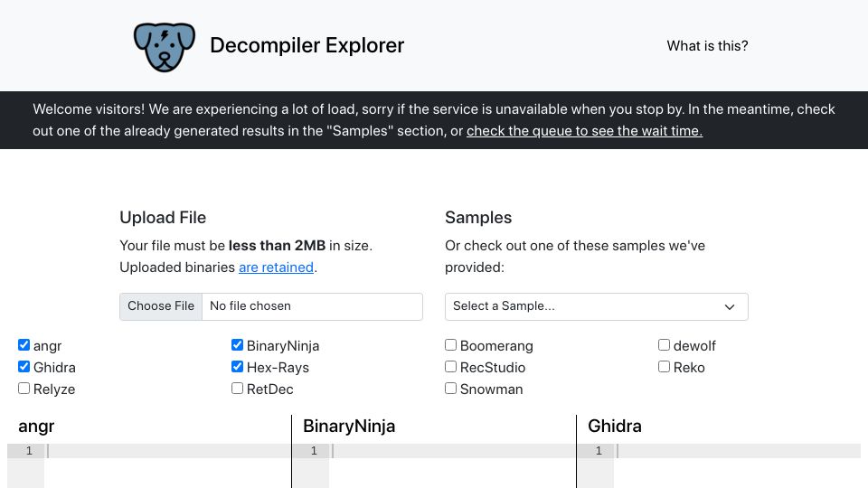Click the Decompiler Explorer dog logo
Viewport: 868px width, 488px height.
(165, 47)
